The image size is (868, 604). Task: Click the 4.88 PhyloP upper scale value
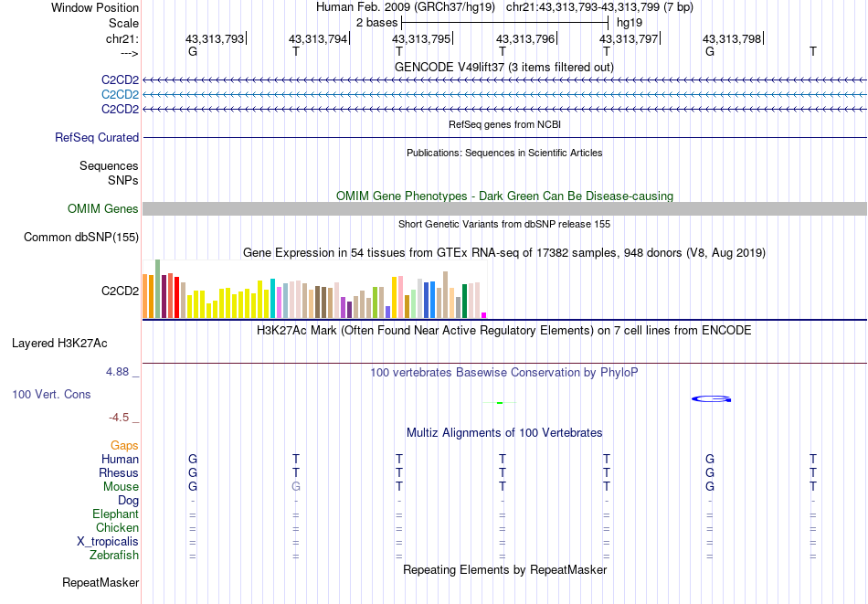117,372
